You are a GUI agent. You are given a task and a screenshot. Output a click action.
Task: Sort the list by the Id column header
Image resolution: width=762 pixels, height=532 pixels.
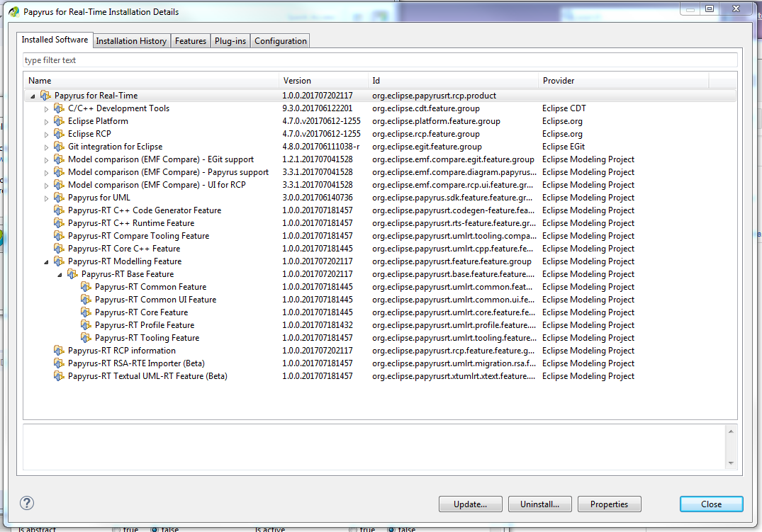point(453,81)
